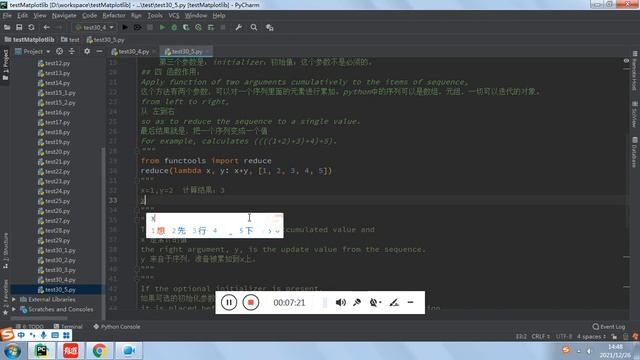Viewport: 640px width, 360px height.
Task: Stop the screen recording
Action: [x=251, y=302]
